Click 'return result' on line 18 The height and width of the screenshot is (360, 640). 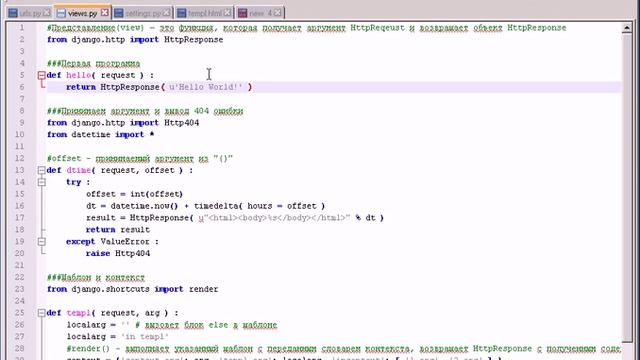[118, 229]
